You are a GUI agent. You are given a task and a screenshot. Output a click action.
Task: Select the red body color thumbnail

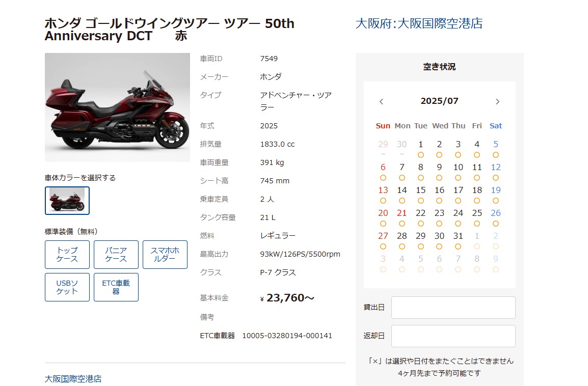click(67, 201)
